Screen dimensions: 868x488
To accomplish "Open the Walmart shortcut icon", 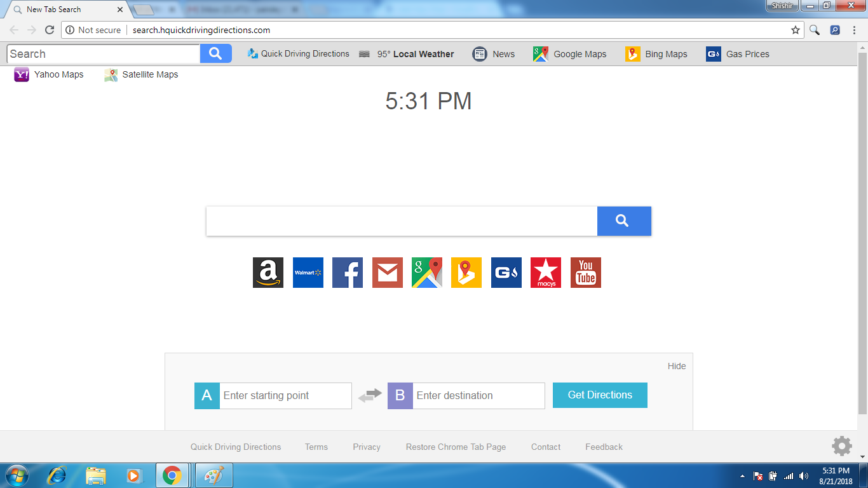I will tap(308, 272).
